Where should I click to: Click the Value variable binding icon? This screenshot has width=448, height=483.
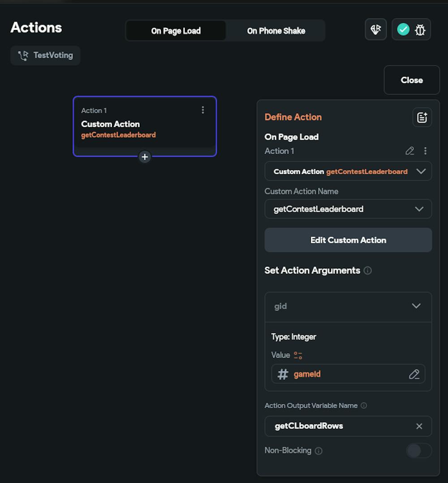pyautogui.click(x=298, y=355)
